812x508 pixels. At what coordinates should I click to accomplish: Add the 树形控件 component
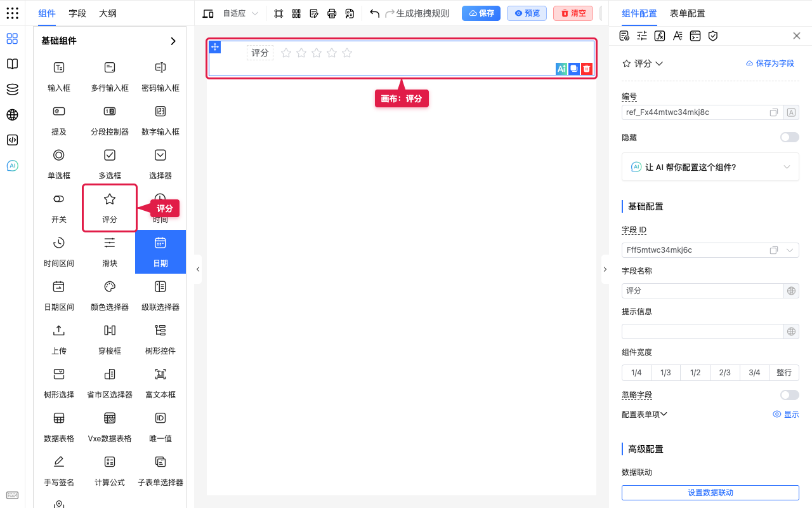coord(160,339)
